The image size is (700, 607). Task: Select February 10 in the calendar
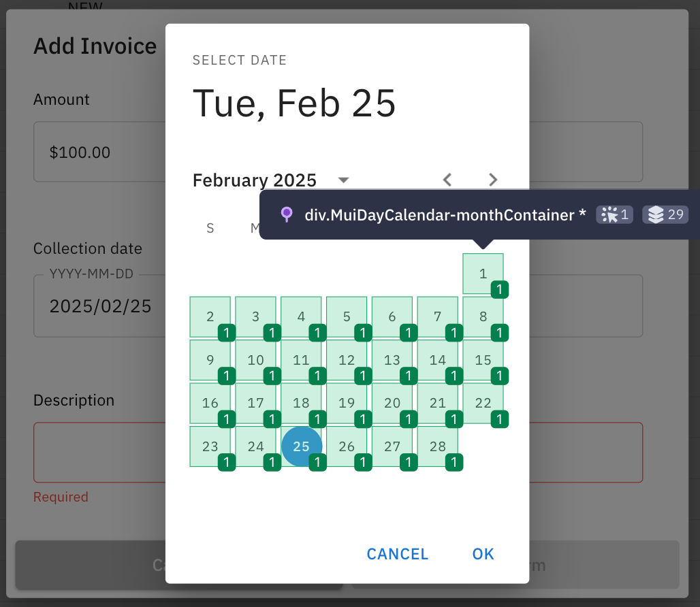click(x=256, y=359)
